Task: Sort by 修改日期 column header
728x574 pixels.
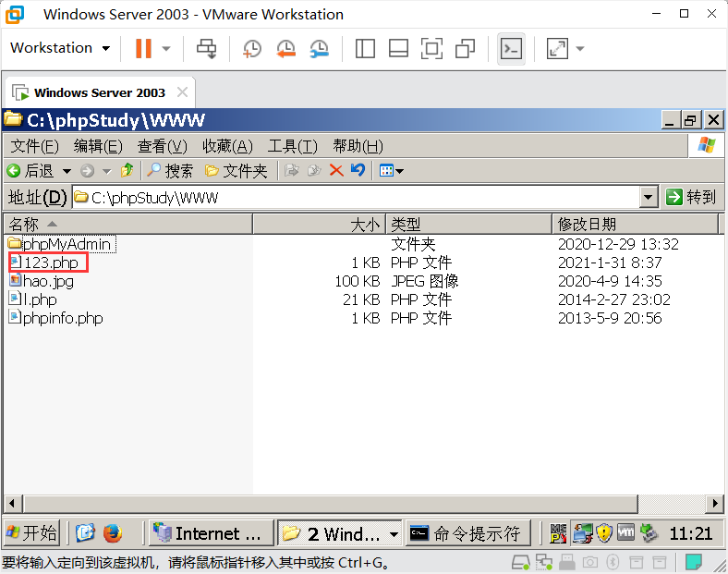Action: [635, 225]
